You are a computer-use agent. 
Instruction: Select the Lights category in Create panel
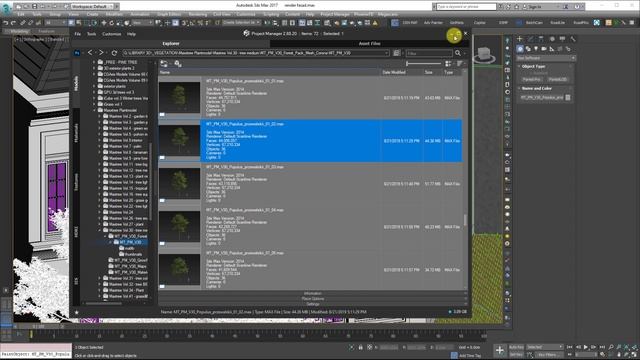click(x=536, y=49)
